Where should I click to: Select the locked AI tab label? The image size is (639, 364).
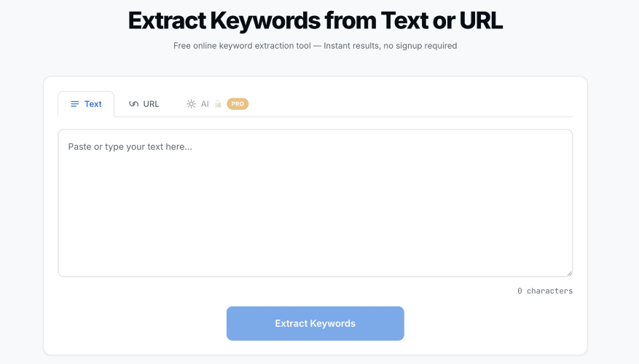click(205, 104)
